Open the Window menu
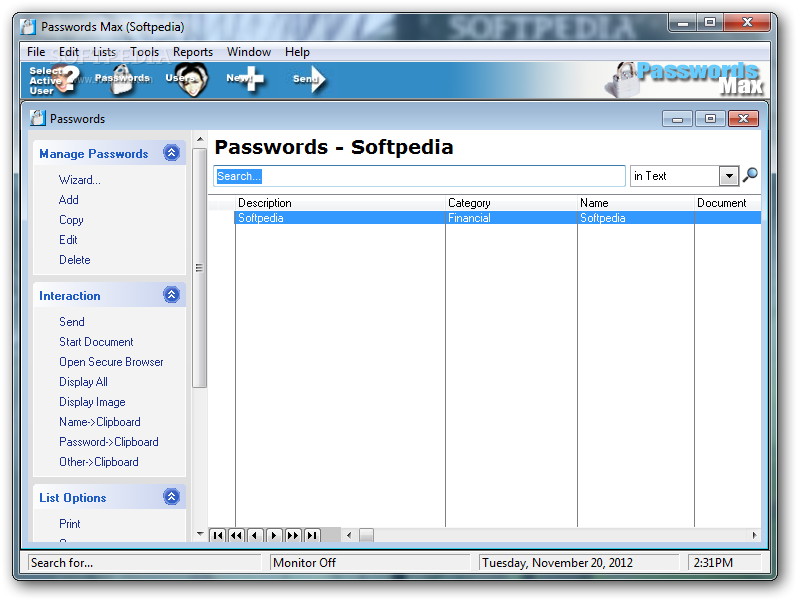This screenshot has width=798, height=601. tap(249, 52)
